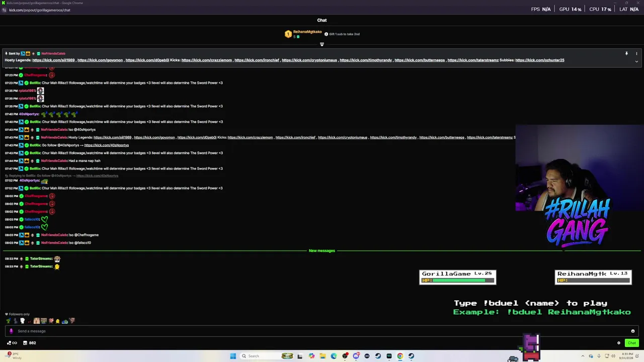Open Discord from taskbar
The height and width of the screenshot is (362, 644).
click(356, 356)
